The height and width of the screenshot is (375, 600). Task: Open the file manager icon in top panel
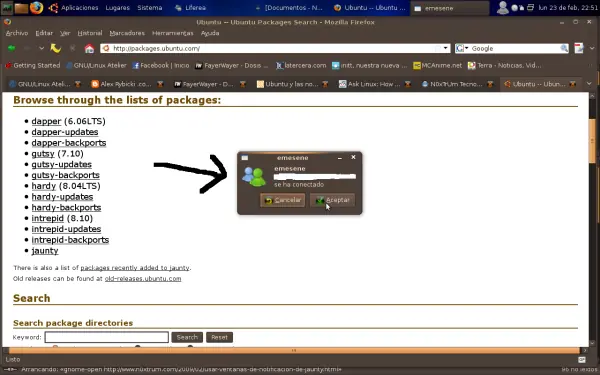(x=21, y=8)
